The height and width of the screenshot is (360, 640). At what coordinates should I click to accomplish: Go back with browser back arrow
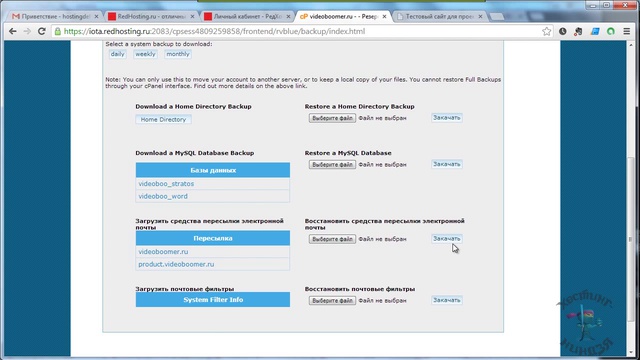(x=13, y=31)
